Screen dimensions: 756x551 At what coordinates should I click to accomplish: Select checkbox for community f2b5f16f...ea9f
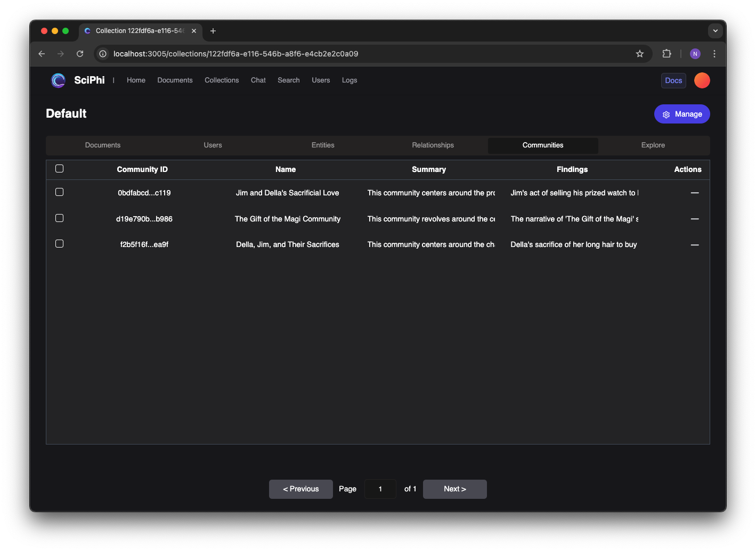tap(60, 244)
